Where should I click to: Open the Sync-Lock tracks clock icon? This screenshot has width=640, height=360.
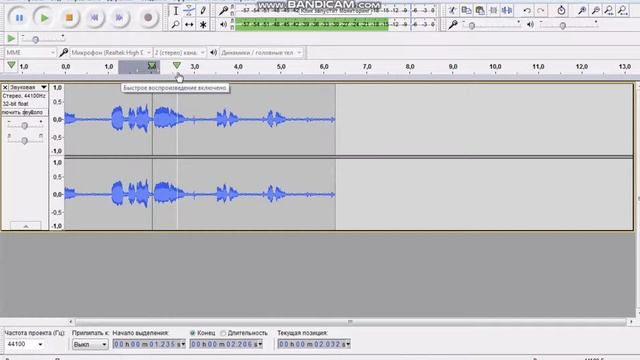[561, 11]
